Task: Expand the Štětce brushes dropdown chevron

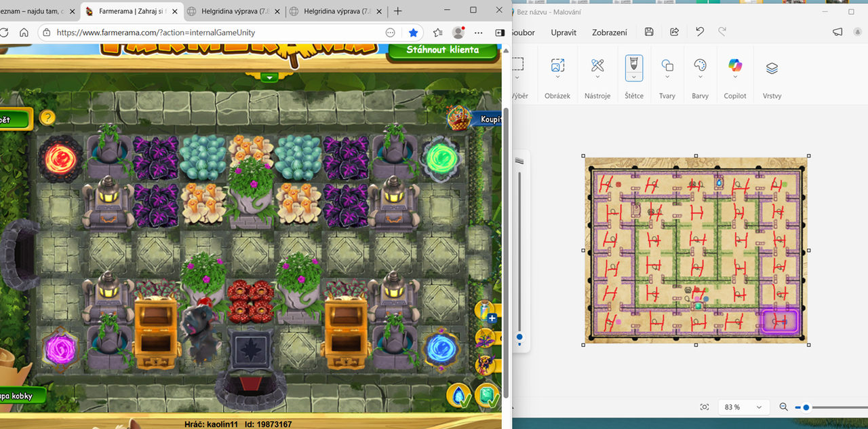Action: 634,77
